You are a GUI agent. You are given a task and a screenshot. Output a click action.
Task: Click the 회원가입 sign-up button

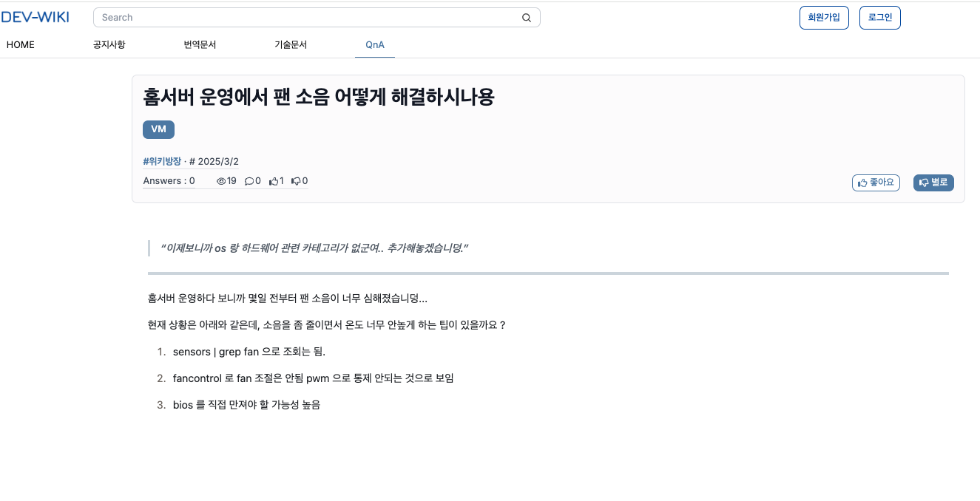coord(824,18)
